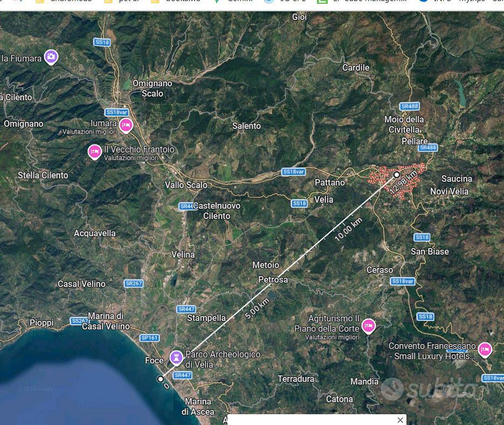The width and height of the screenshot is (504, 425).
Task: Click the Marina di Ascea label
Action: pos(198,407)
